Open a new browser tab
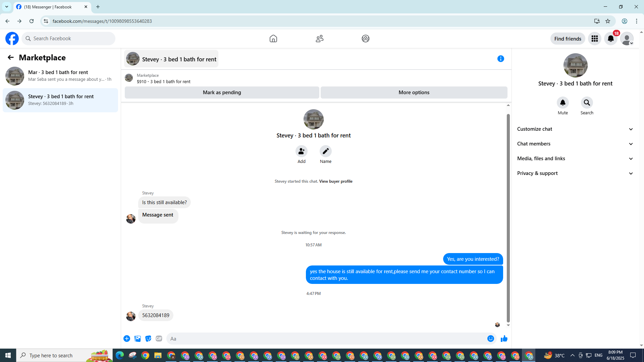The width and height of the screenshot is (644, 362). point(98,7)
